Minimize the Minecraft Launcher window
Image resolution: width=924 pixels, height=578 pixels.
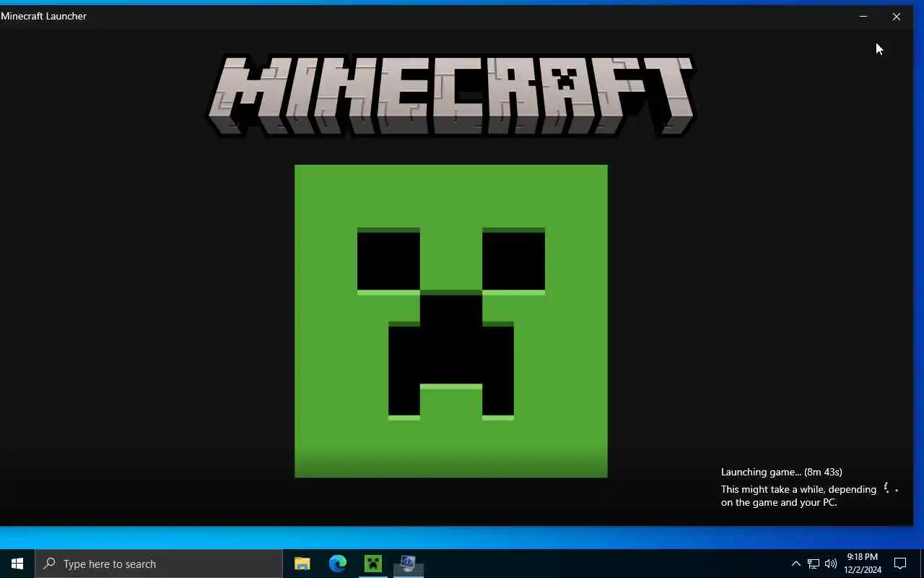click(863, 16)
